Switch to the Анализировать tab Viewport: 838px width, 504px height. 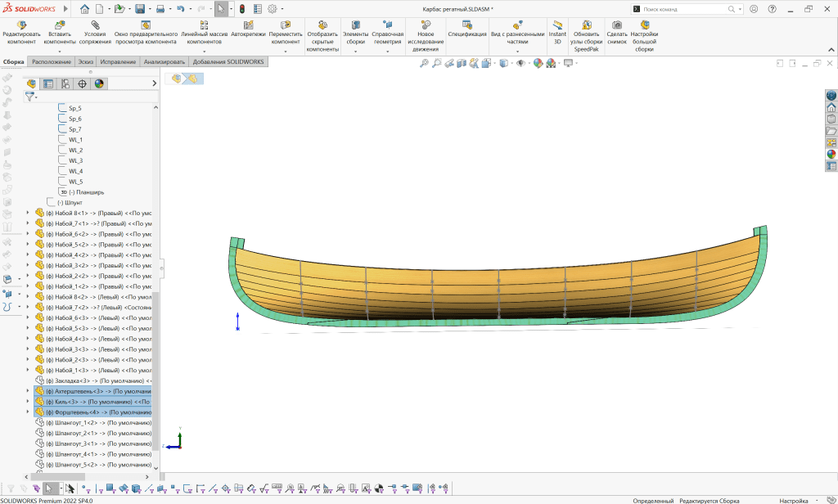(x=164, y=62)
